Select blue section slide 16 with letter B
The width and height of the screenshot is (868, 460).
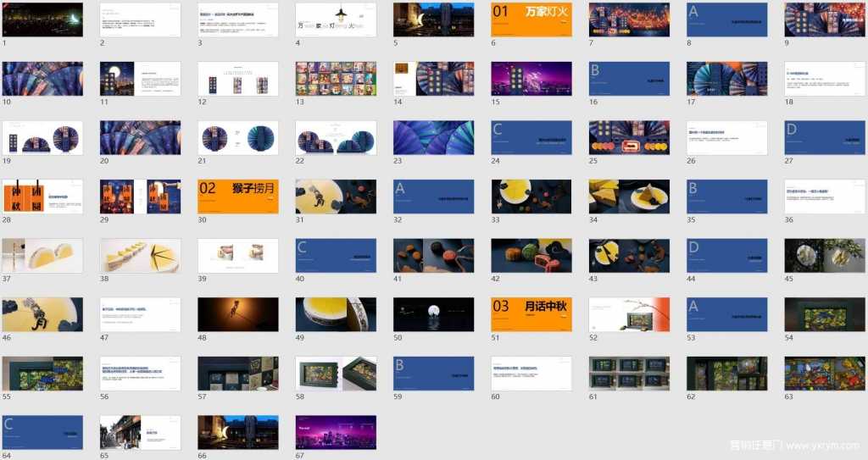coord(629,78)
